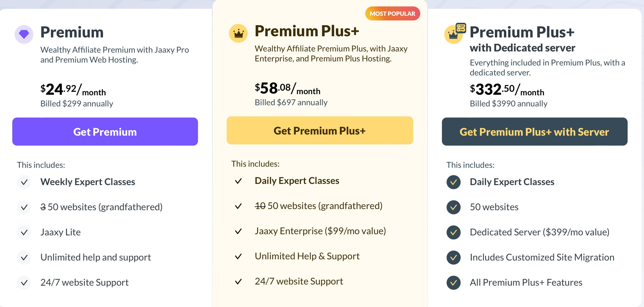644x307 pixels.
Task: Click the Daily Expert Classes item in middle plan
Action: click(x=297, y=181)
